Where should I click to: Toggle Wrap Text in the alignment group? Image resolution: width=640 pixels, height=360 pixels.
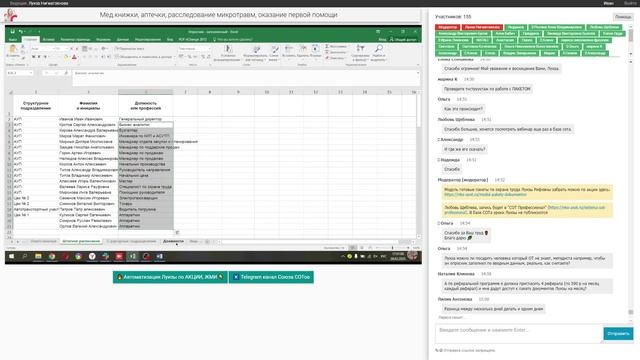[130, 49]
